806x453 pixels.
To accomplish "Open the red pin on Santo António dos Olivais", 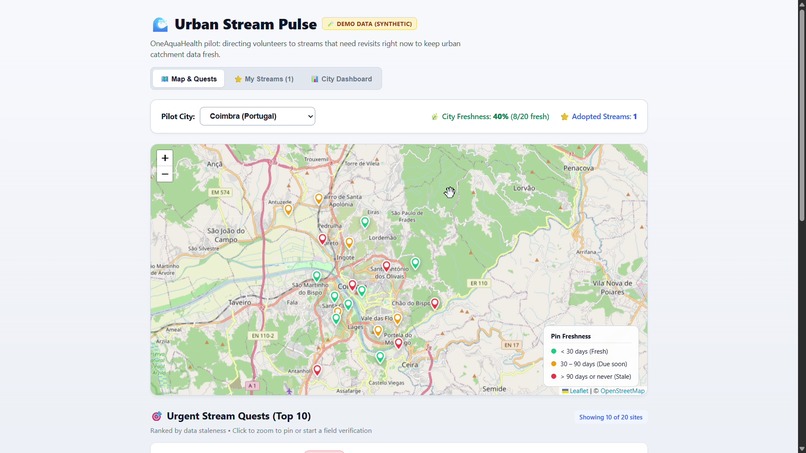I will (387, 266).
